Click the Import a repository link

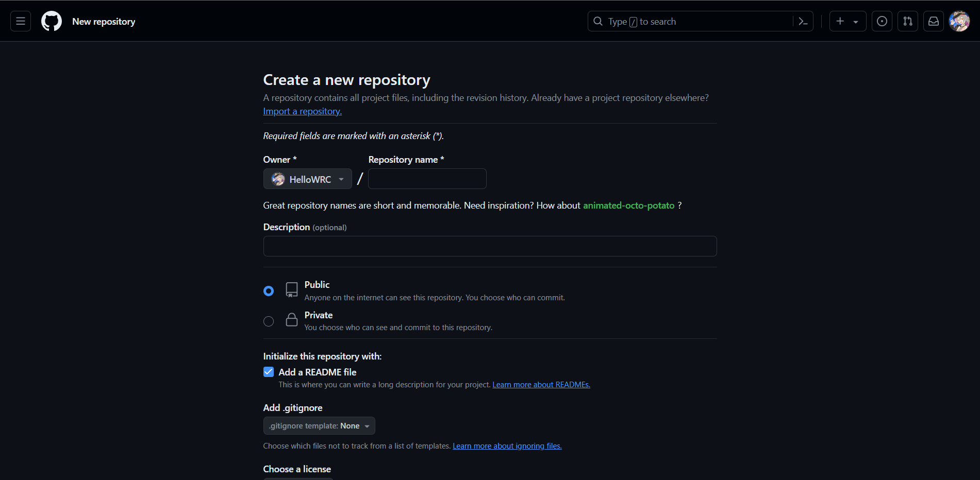[302, 111]
